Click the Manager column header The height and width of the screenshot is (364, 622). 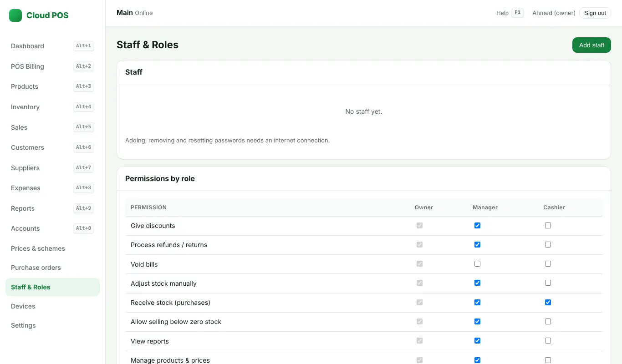pos(485,207)
